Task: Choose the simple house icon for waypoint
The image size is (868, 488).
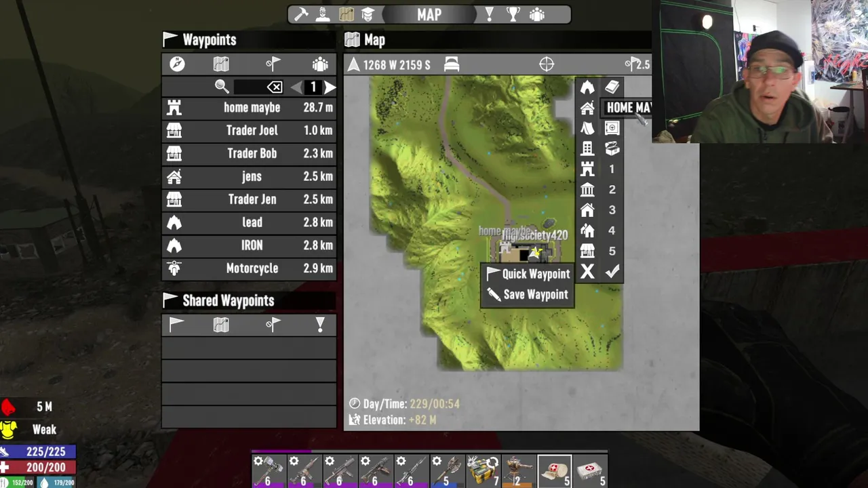Action: click(x=587, y=210)
